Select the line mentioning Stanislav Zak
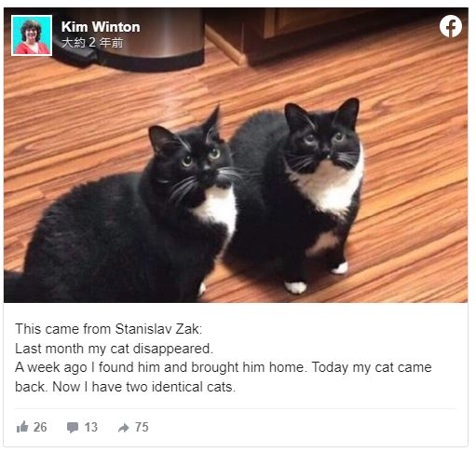The height and width of the screenshot is (453, 476). click(108, 329)
